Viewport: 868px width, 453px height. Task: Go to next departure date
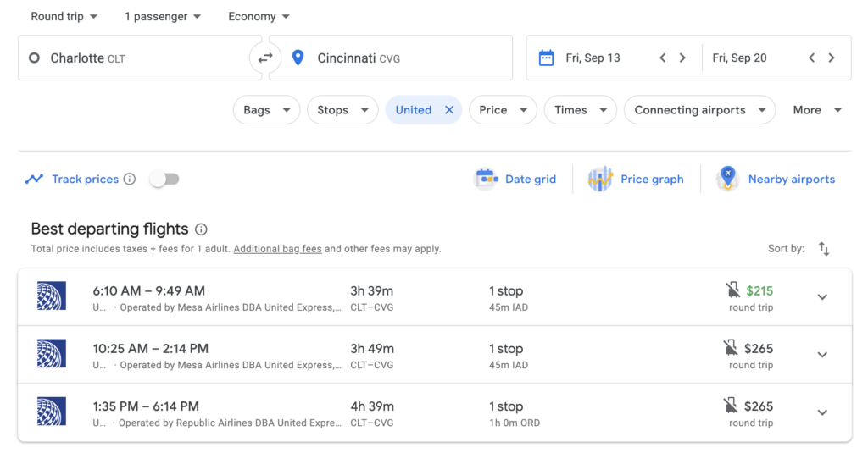(x=682, y=58)
